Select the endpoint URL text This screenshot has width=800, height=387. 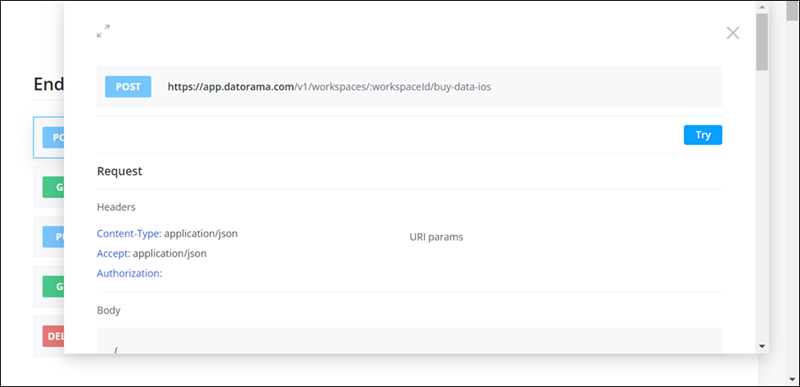pyautogui.click(x=329, y=87)
